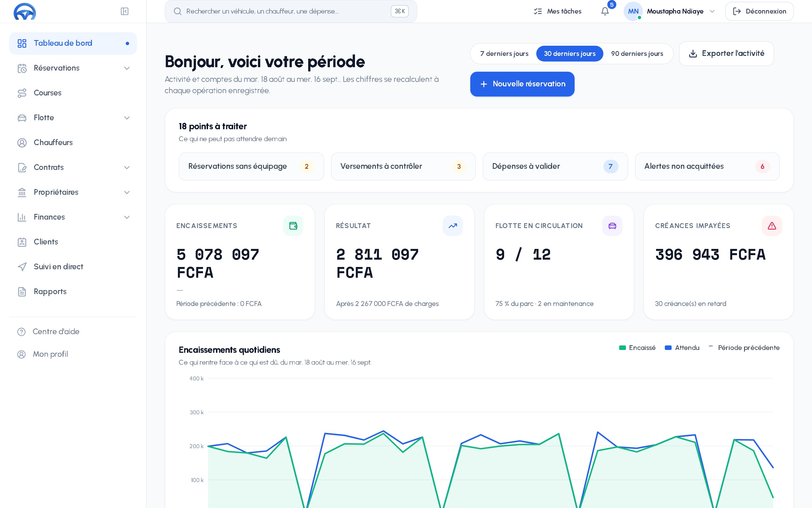Viewport: 812px width, 508px height.
Task: Click the Chauffeurs person icon
Action: [22, 143]
